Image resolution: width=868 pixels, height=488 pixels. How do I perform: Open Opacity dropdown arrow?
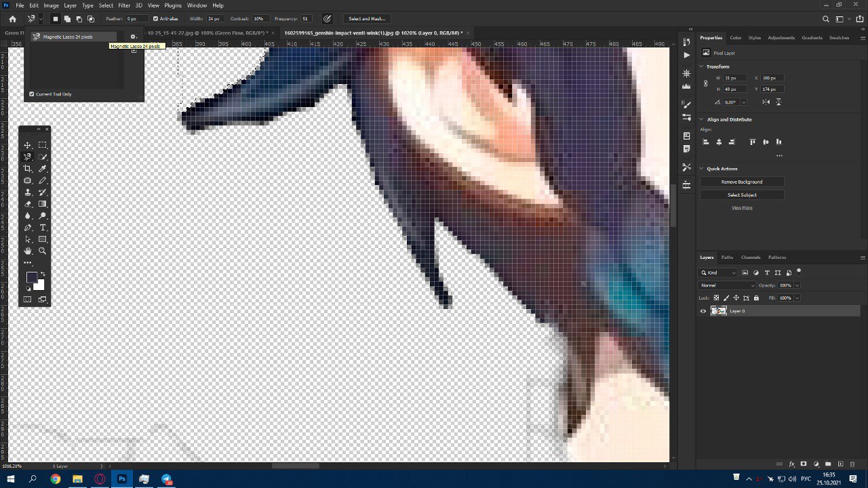pos(797,285)
